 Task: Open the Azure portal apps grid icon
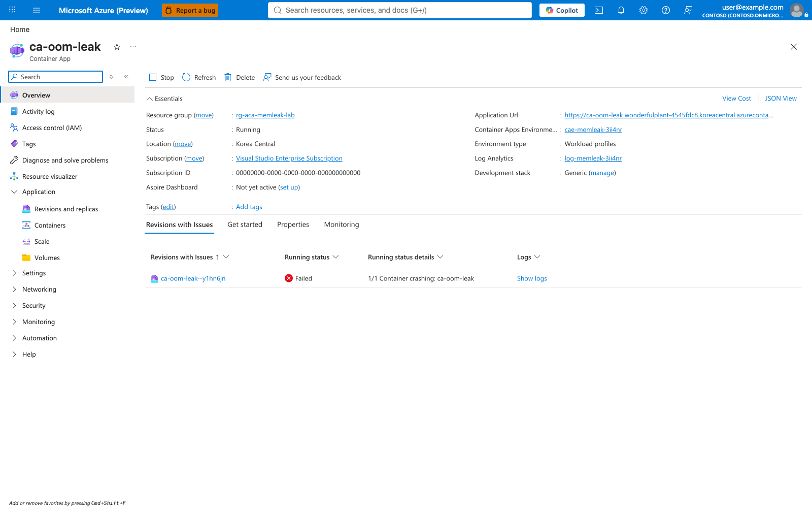(x=12, y=10)
